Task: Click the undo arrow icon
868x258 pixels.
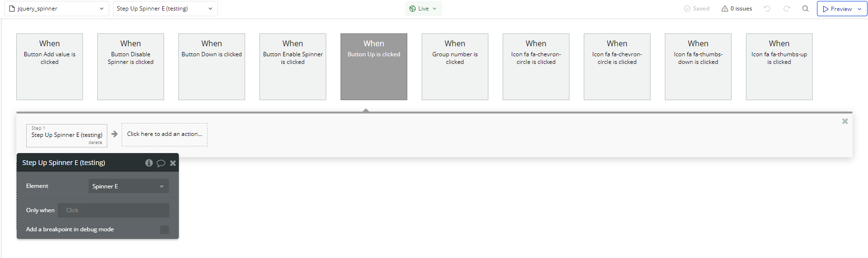Action: click(767, 9)
